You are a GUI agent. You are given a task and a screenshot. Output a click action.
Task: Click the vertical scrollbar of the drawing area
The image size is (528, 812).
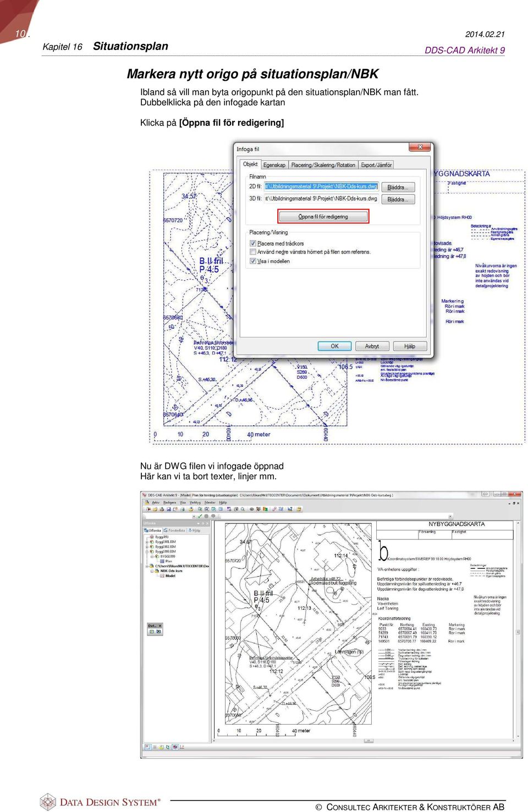click(517, 628)
